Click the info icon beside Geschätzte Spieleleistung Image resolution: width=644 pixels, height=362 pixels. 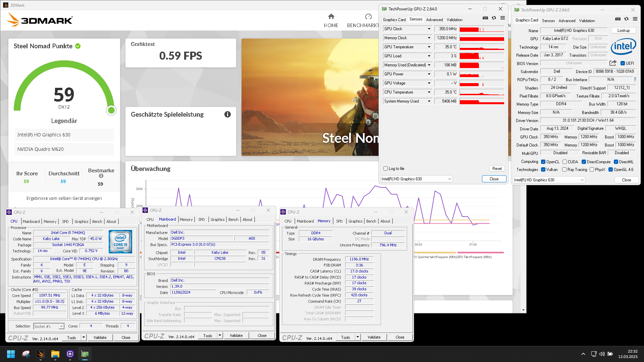(227, 115)
